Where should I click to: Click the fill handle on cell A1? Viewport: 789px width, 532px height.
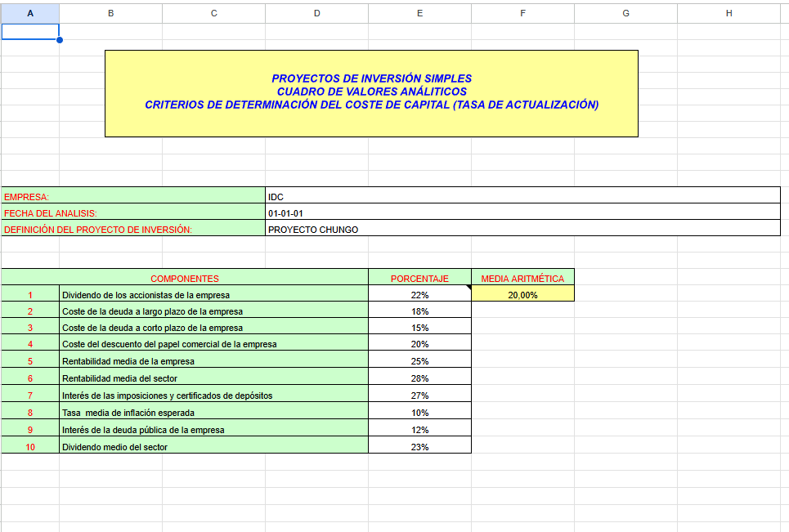59,39
